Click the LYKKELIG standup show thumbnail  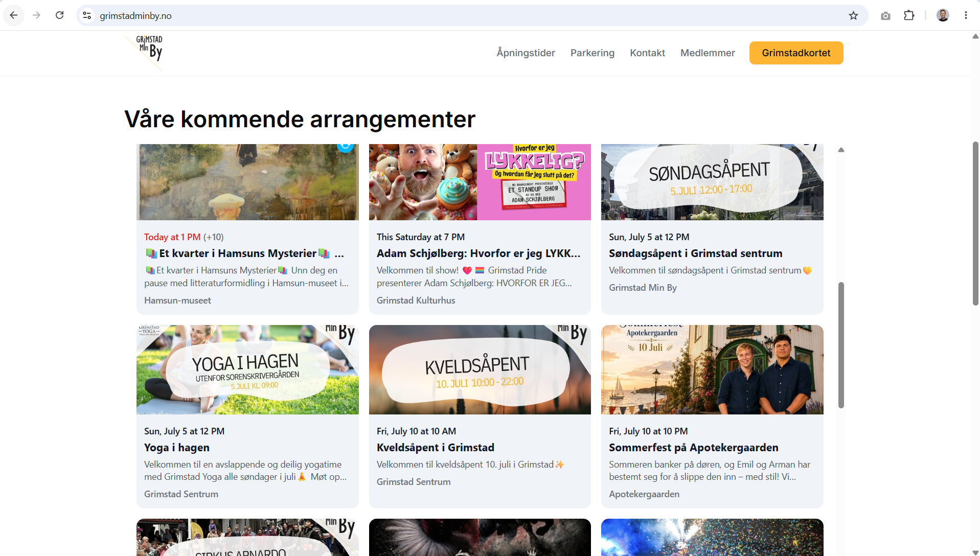tap(480, 182)
